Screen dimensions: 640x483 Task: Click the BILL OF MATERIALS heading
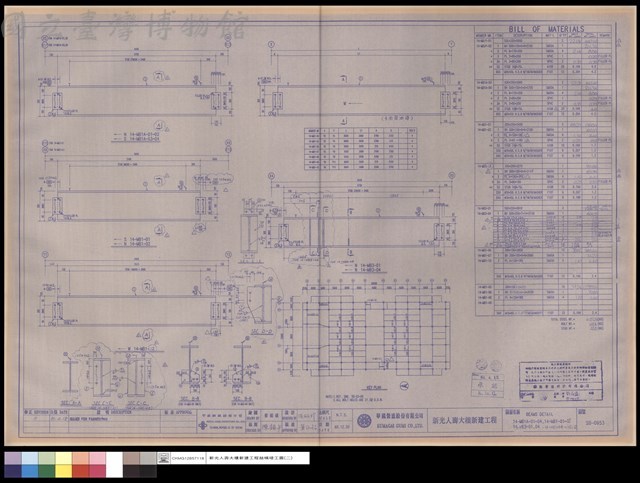click(x=546, y=29)
